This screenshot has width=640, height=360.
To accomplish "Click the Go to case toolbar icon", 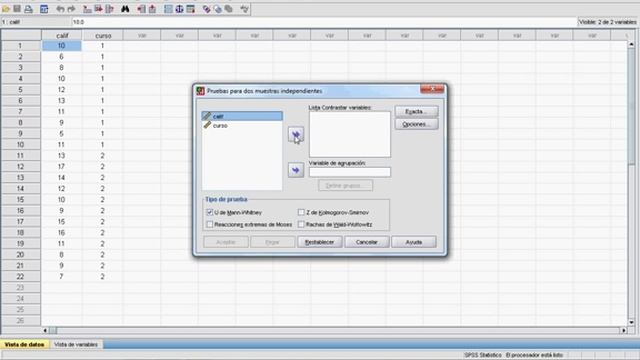I will (x=87, y=9).
